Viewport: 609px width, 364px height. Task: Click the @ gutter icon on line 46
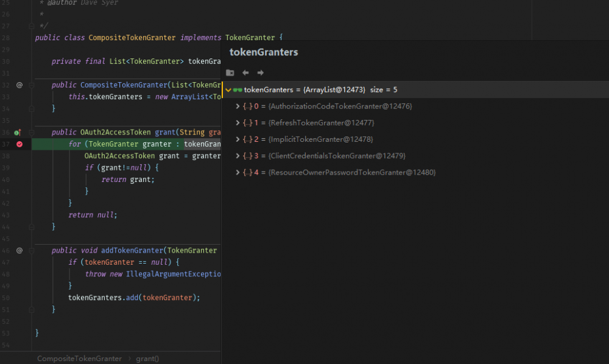(x=19, y=250)
